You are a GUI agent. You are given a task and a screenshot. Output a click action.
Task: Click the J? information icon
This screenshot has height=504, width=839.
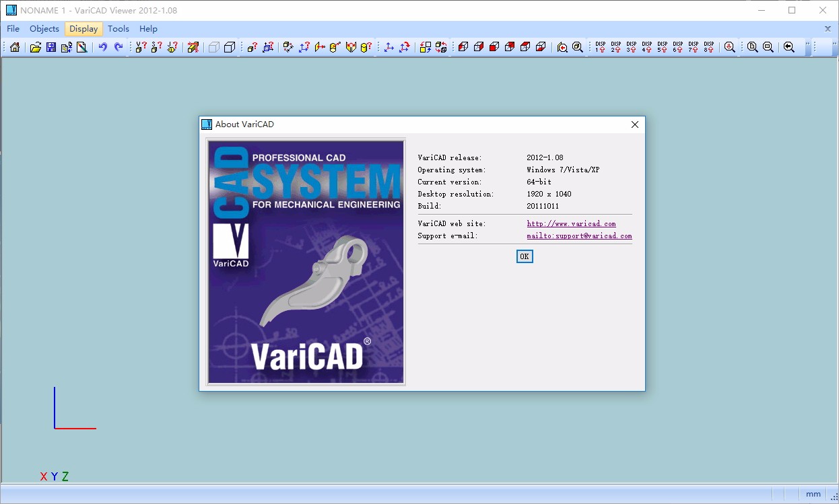(x=172, y=47)
